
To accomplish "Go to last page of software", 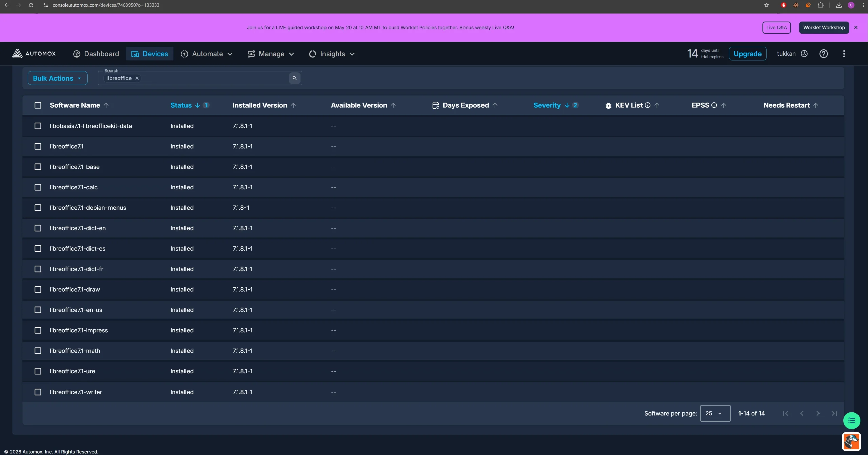I will [x=834, y=413].
